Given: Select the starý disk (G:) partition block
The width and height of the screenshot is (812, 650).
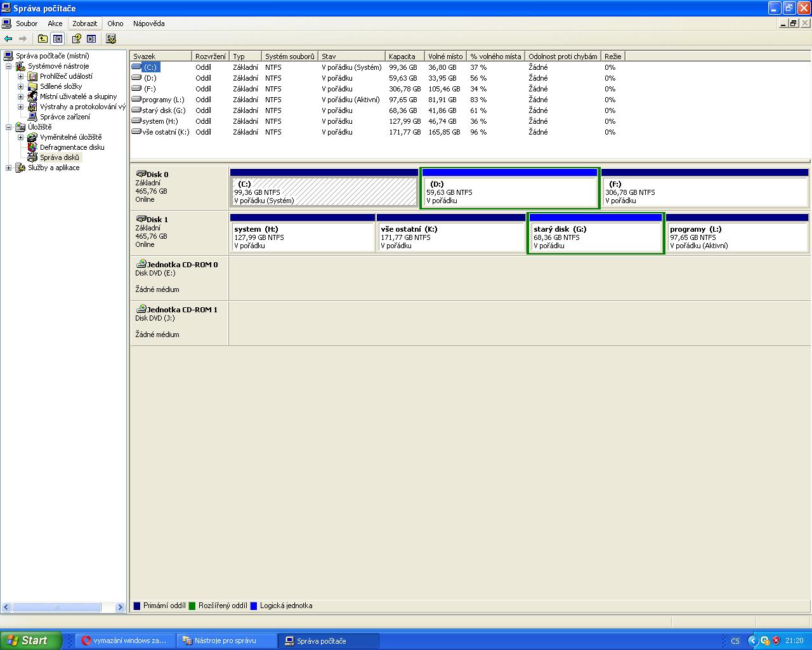Looking at the screenshot, I should (595, 237).
